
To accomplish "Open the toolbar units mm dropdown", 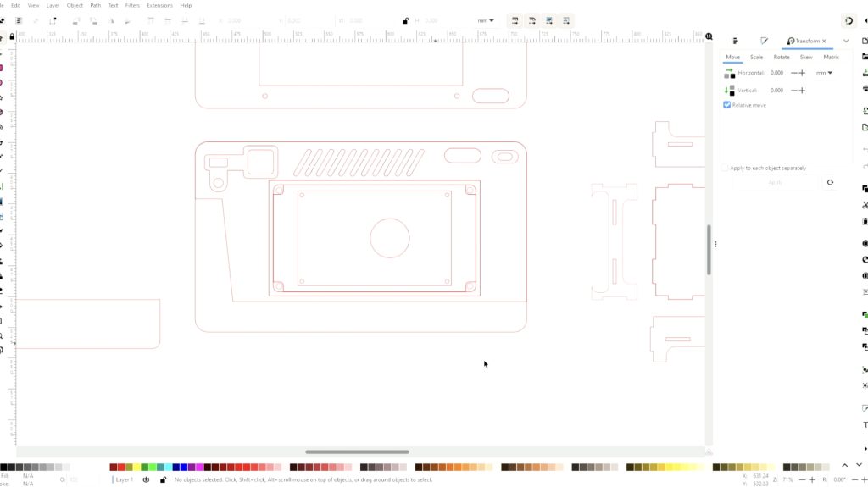I will 486,20.
